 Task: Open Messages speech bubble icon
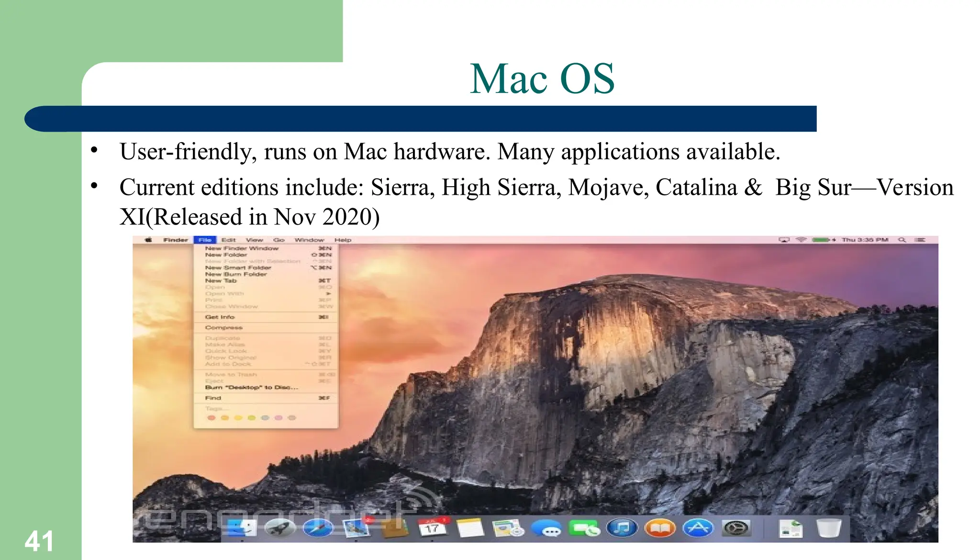(x=546, y=529)
